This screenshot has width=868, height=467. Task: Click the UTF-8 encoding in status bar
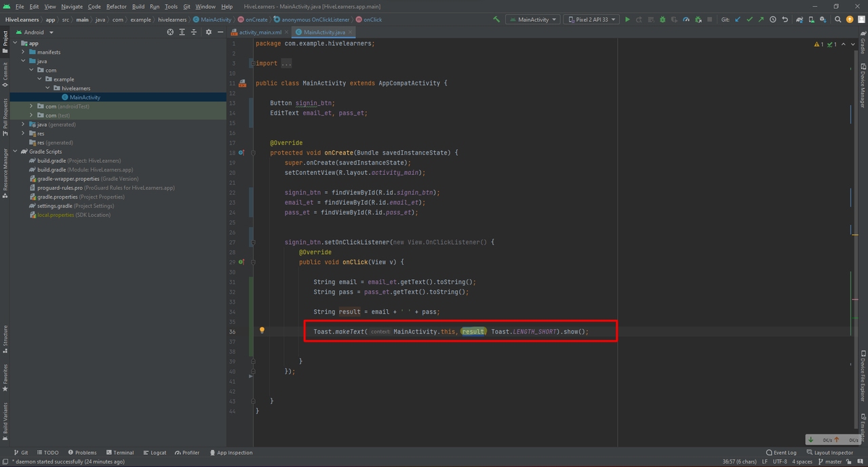(x=779, y=462)
